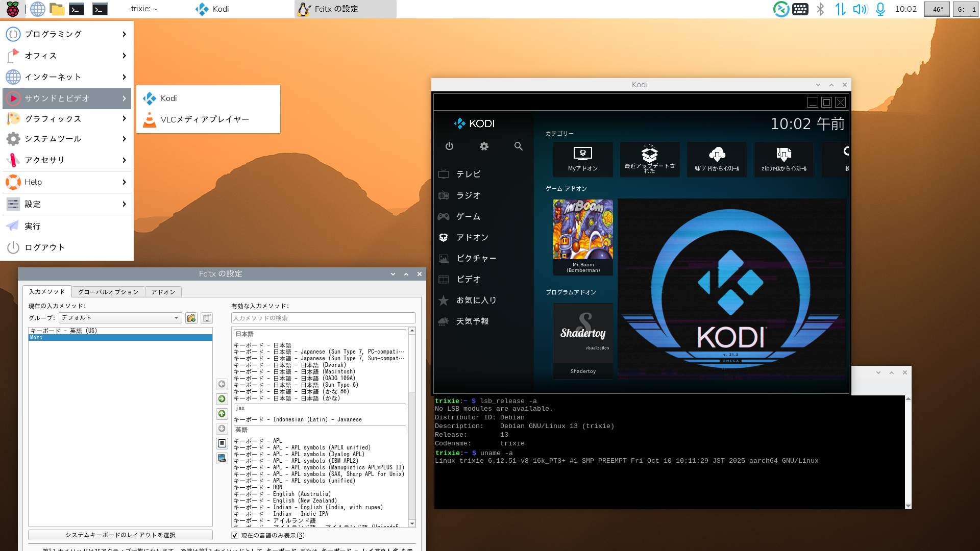
Task: Open My Add-ons (Myアドオン) category tile
Action: 583,159
